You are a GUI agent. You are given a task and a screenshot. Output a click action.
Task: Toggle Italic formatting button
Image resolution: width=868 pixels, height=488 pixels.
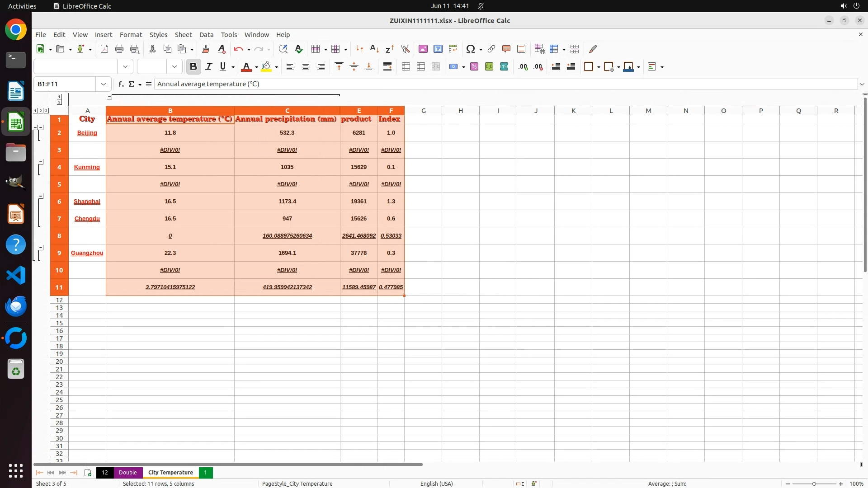[208, 67]
